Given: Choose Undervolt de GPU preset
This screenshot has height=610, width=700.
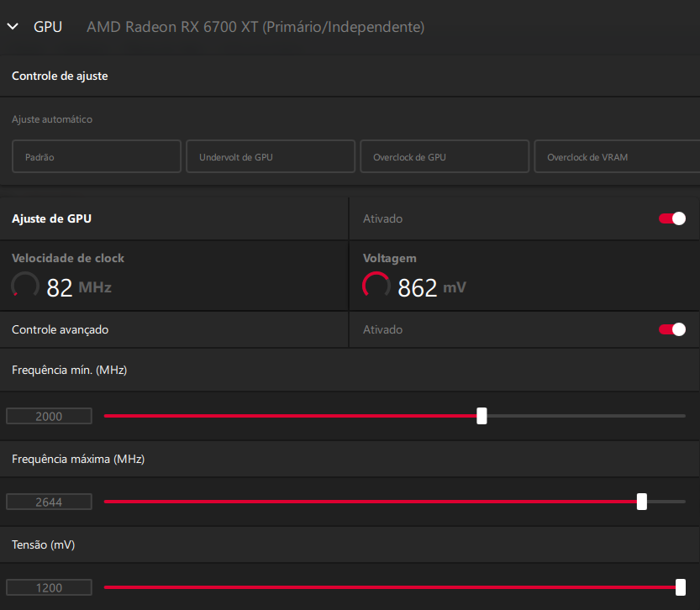Looking at the screenshot, I should pyautogui.click(x=271, y=156).
